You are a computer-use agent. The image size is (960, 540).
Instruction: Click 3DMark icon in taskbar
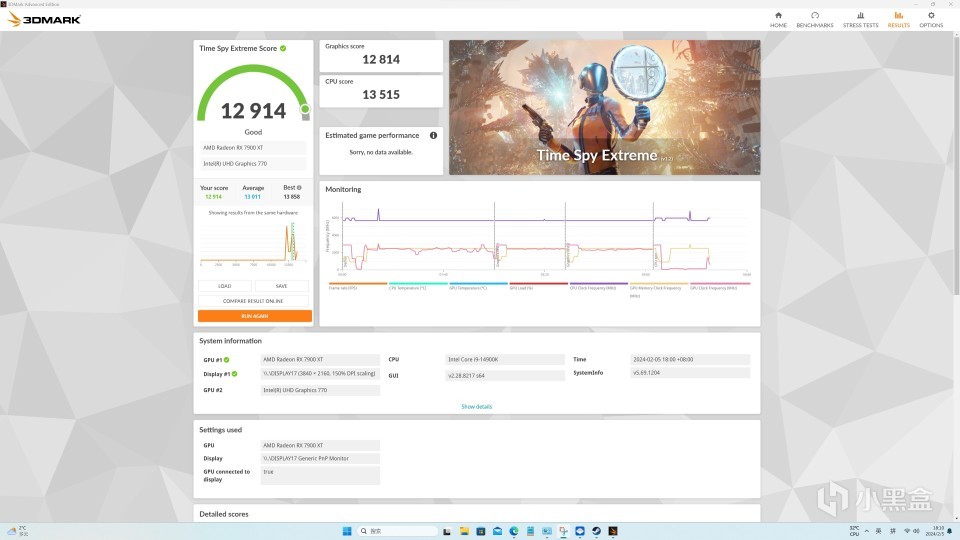613,531
